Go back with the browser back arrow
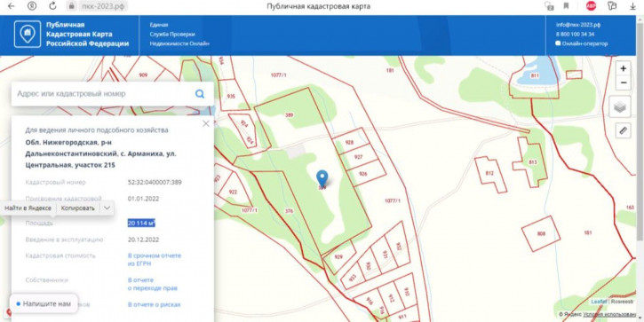 (12, 6)
